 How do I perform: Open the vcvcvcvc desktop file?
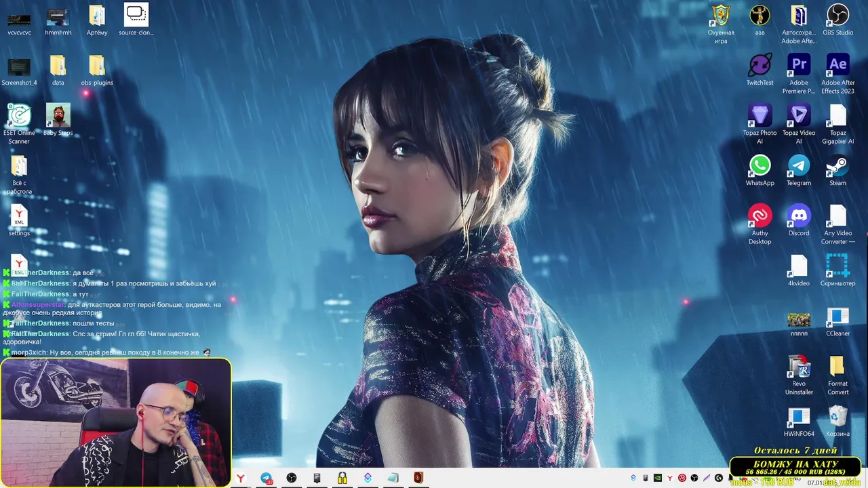(x=19, y=21)
